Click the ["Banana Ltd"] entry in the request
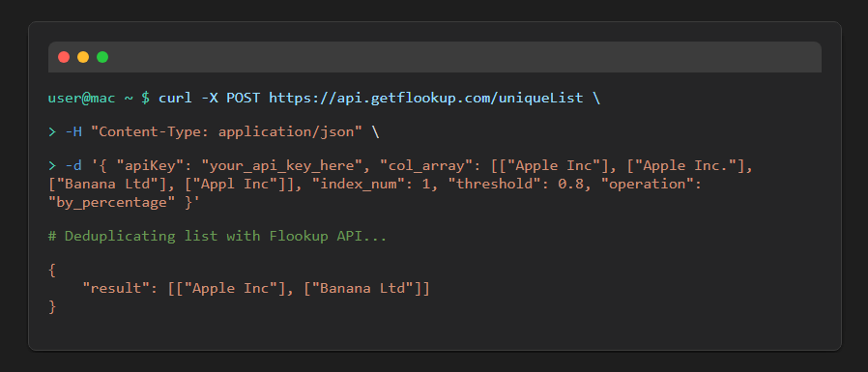868x372 pixels. tap(107, 185)
